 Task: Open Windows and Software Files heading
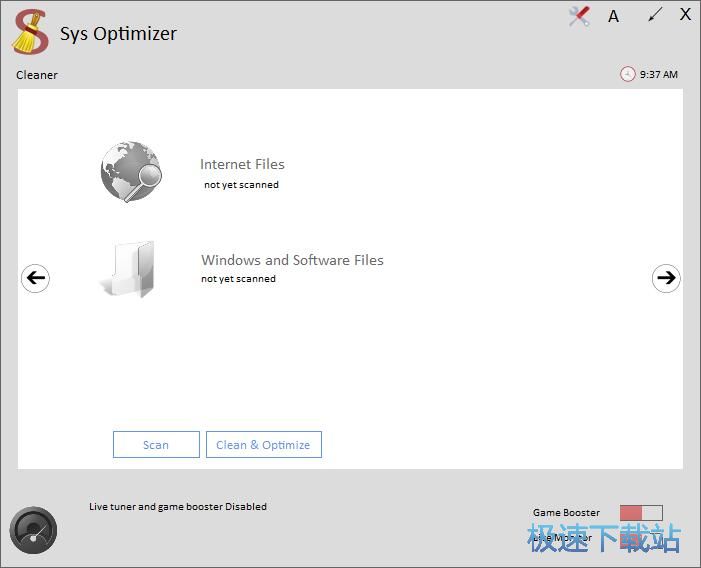[x=292, y=260]
